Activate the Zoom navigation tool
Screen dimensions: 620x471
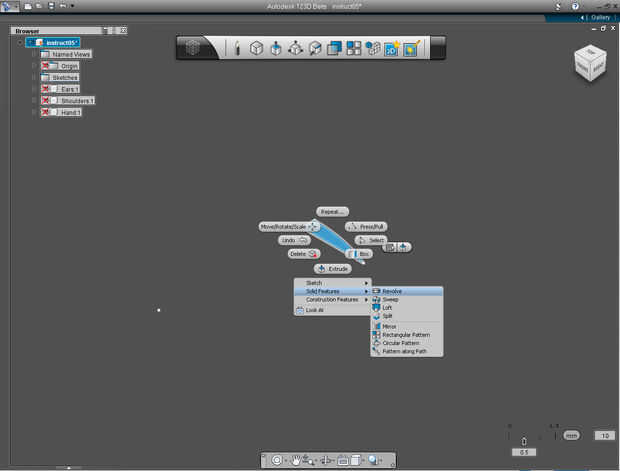pos(308,460)
